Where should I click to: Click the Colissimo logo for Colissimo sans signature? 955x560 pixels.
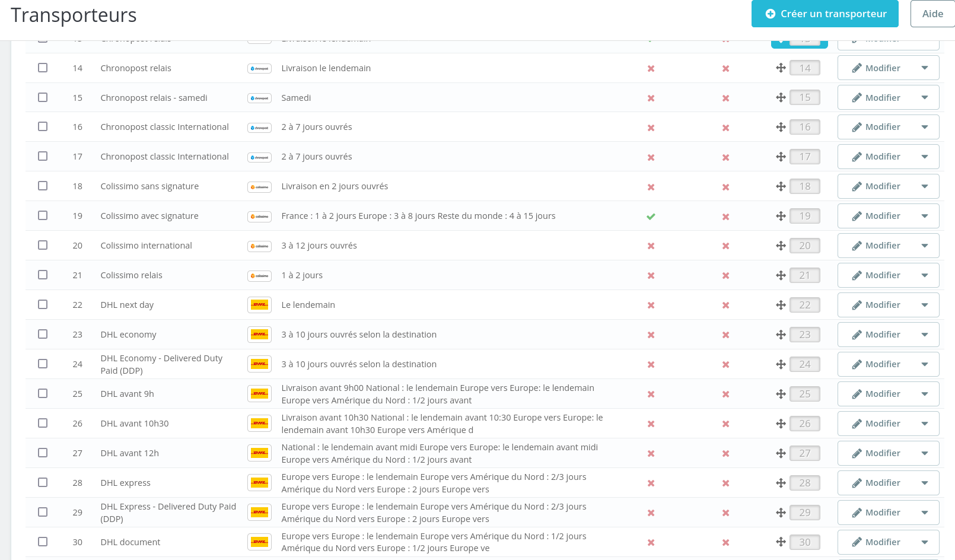click(x=259, y=187)
